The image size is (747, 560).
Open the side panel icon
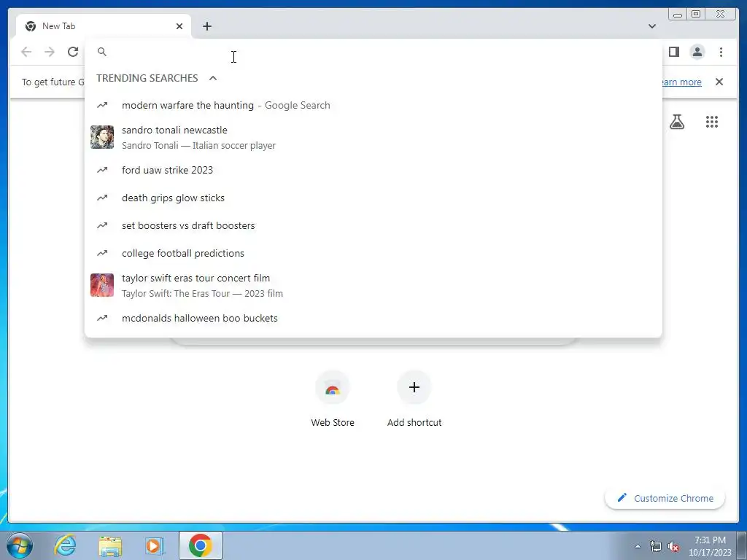pyautogui.click(x=673, y=52)
